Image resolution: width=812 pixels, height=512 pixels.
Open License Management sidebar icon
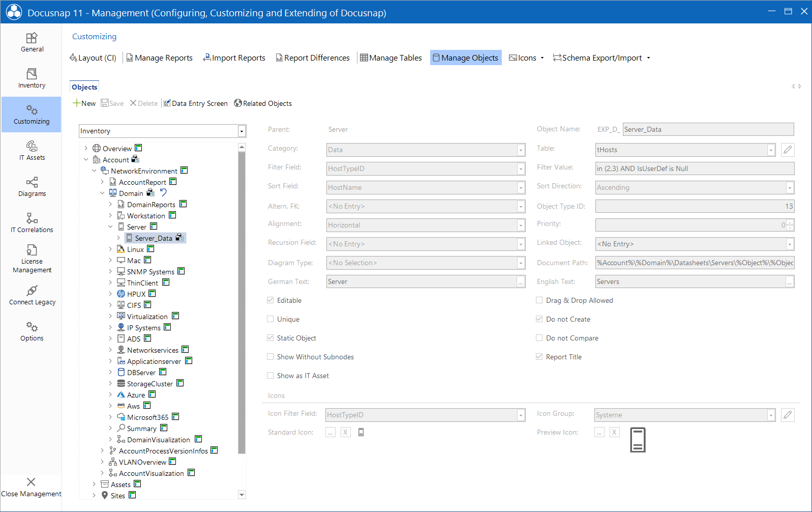tap(32, 250)
